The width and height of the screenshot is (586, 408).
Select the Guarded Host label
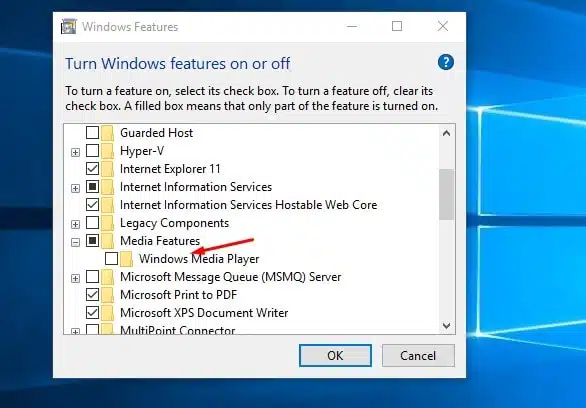click(x=156, y=133)
